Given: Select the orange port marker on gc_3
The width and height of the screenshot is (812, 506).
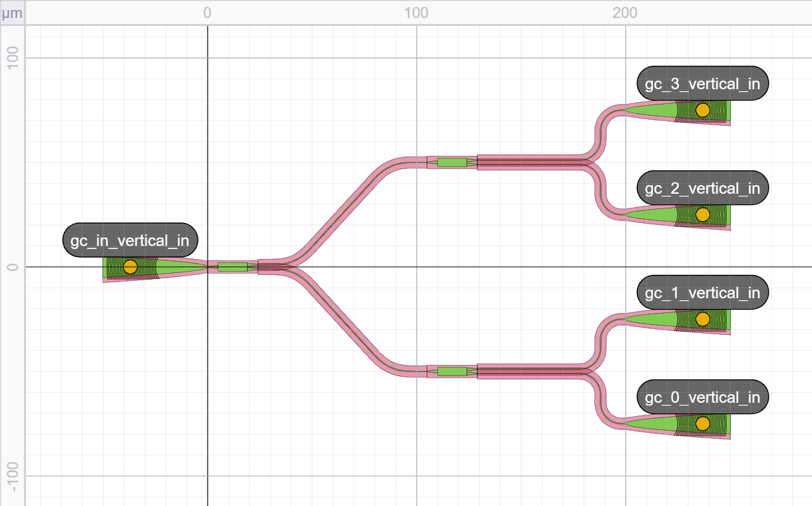Looking at the screenshot, I should 702,111.
